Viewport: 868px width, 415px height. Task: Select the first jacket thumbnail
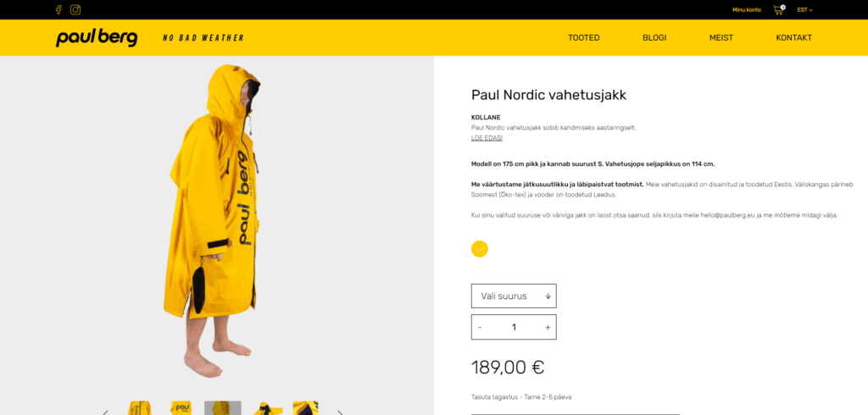139,408
